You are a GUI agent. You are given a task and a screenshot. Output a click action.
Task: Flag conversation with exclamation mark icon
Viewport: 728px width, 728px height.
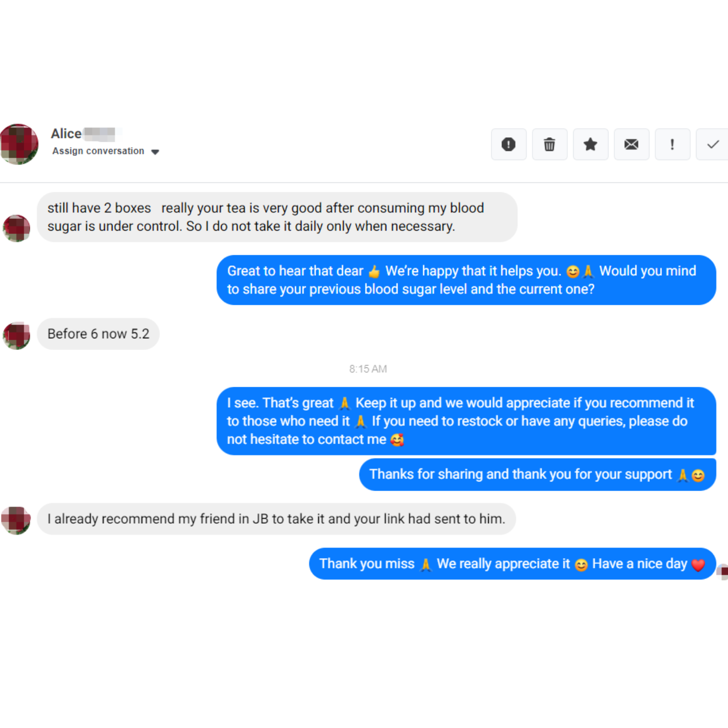pyautogui.click(x=672, y=144)
